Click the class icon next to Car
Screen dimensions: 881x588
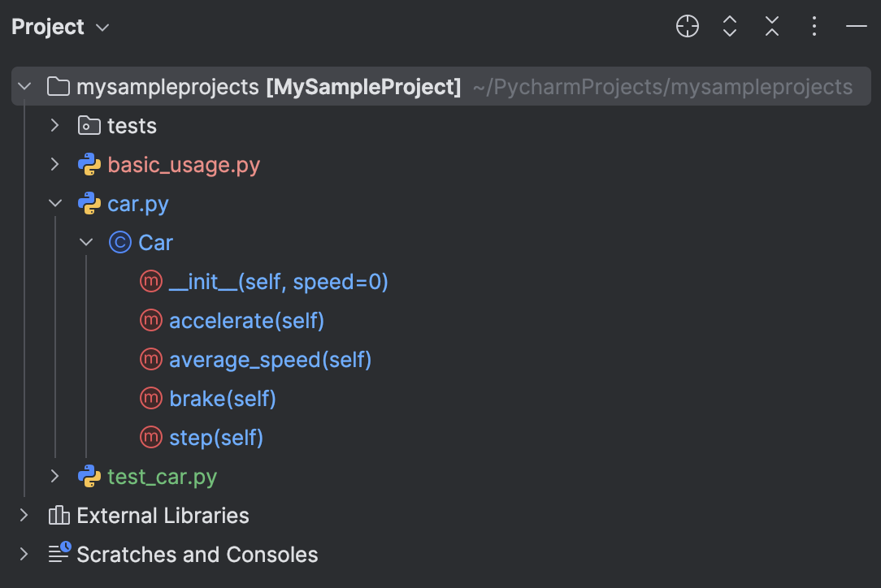coord(119,242)
